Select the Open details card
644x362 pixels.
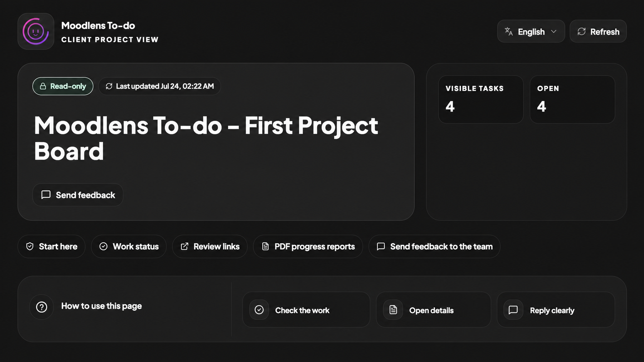point(433,310)
